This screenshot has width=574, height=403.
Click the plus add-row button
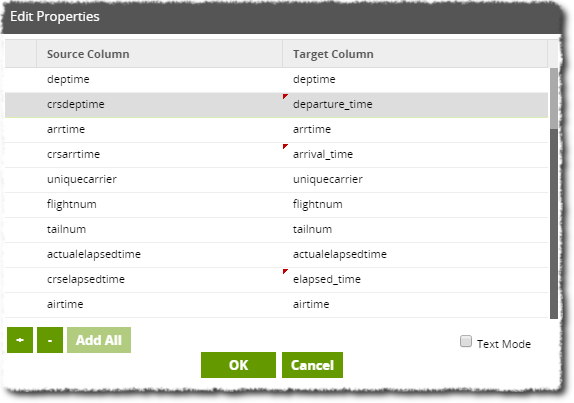[20, 340]
